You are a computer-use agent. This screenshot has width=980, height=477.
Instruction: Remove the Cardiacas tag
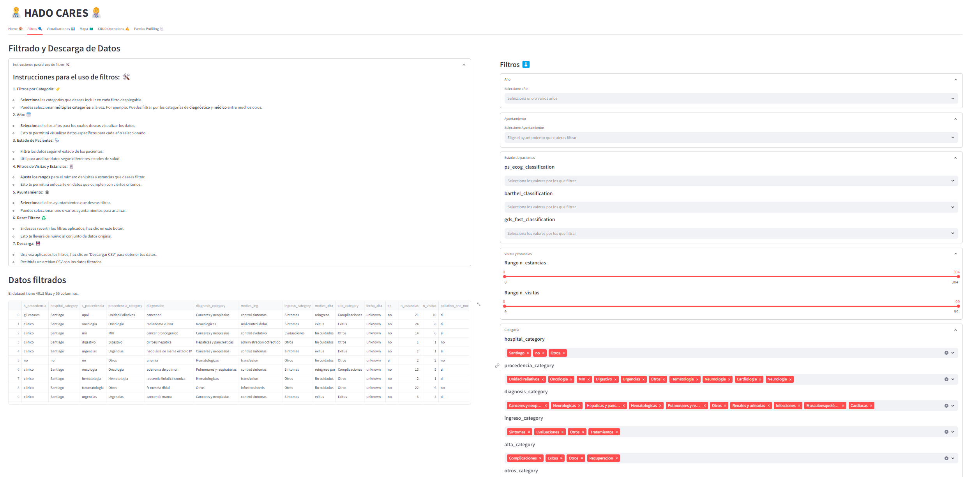click(x=871, y=406)
